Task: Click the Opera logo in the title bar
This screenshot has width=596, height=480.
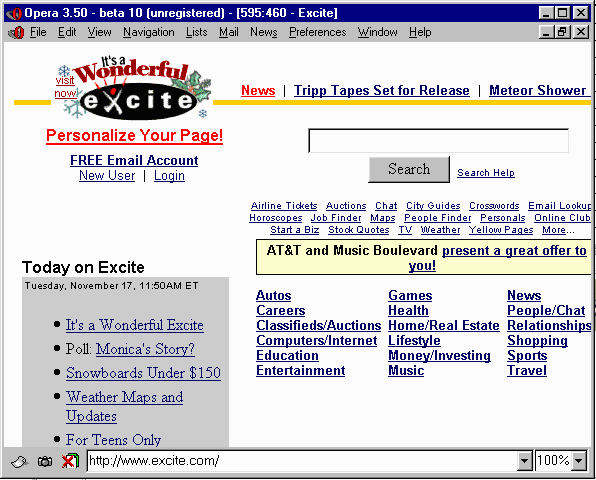Action: (14, 13)
